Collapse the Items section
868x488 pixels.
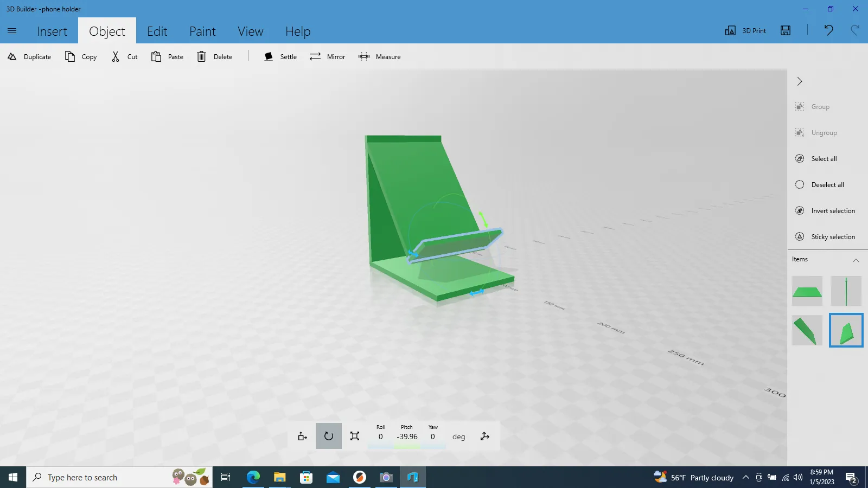(856, 260)
